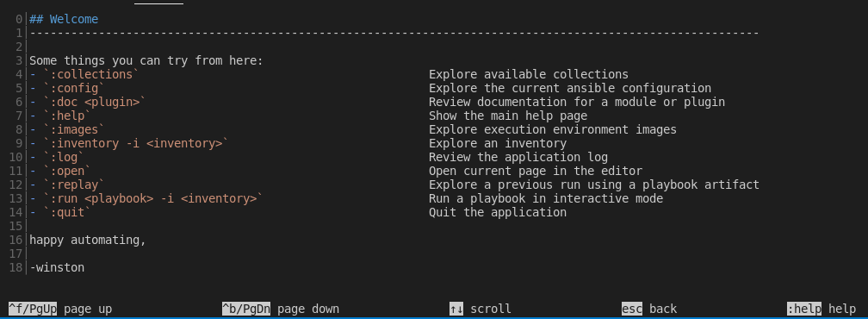Viewport: 868px width, 319px height.
Task: Select the ':images' command text
Action: 74,129
